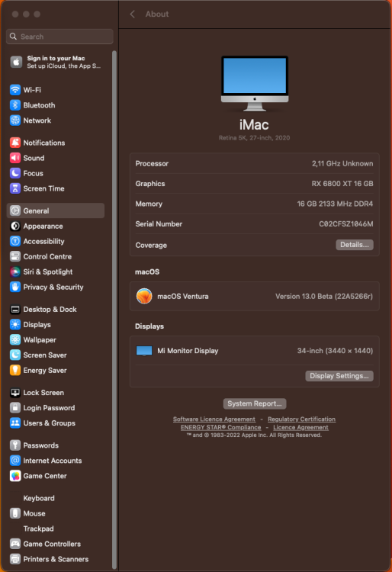Click the sidebar vertical scrollbar

114,310
